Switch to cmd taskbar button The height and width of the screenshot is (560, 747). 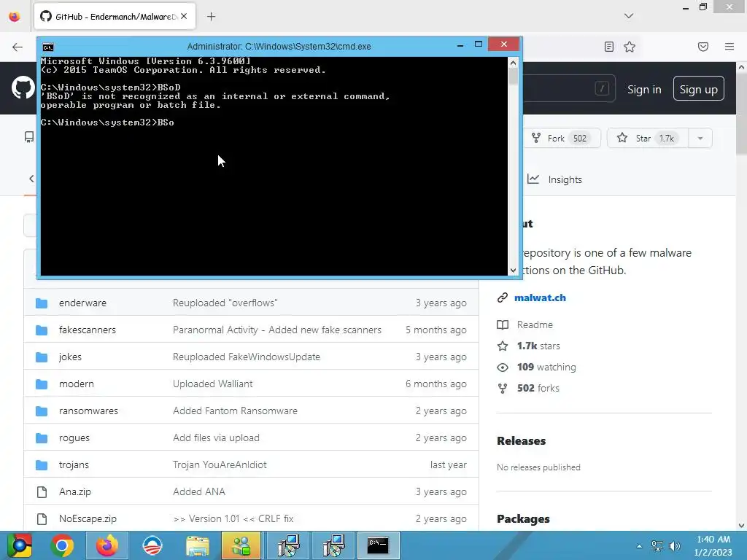click(x=379, y=545)
